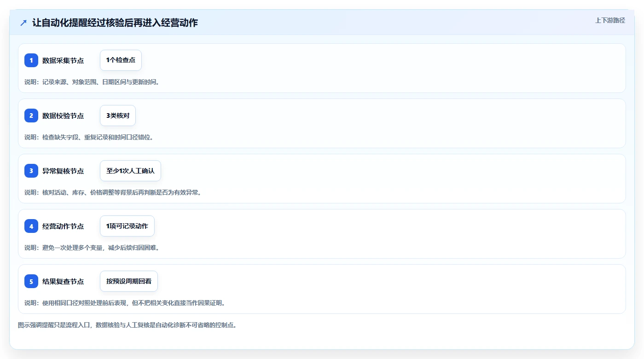Click the step 2 number badge
This screenshot has width=644, height=359.
coord(31,116)
